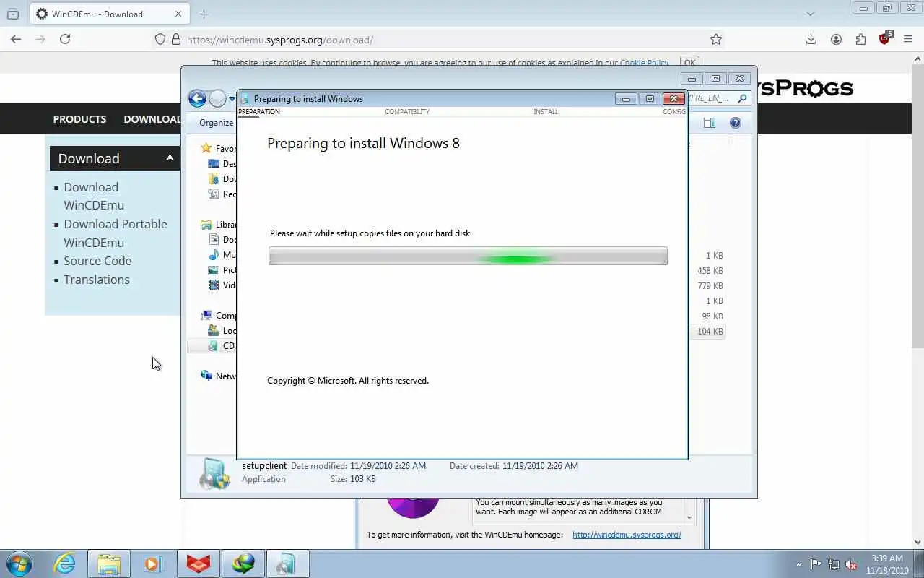Select the 458 KB file row
Screen dimensions: 924x578
click(707, 271)
